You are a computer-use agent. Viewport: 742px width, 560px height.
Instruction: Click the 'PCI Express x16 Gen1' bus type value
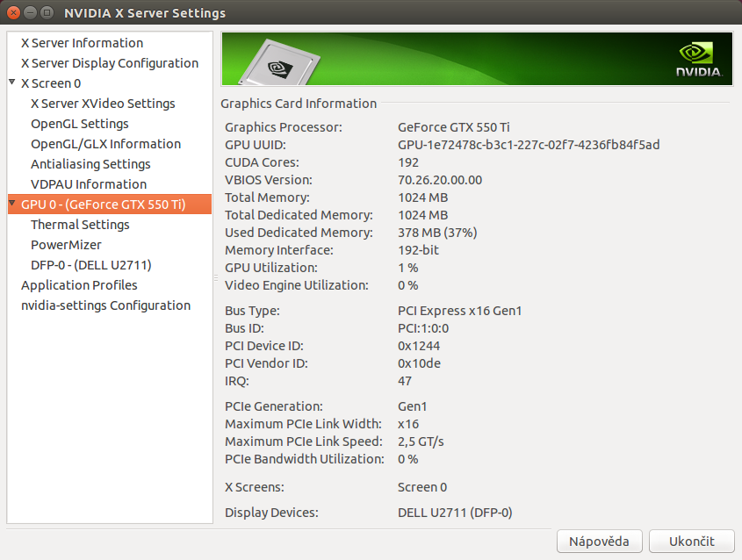(x=459, y=311)
